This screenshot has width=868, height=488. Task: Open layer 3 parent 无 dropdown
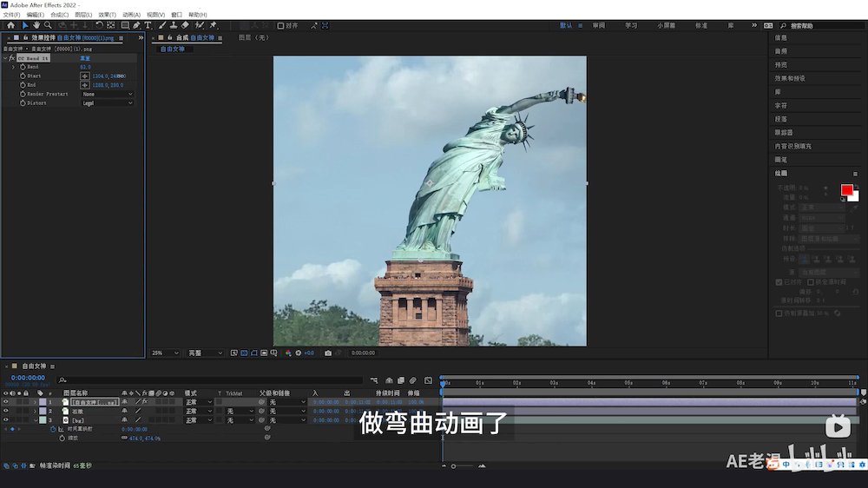[x=286, y=420]
